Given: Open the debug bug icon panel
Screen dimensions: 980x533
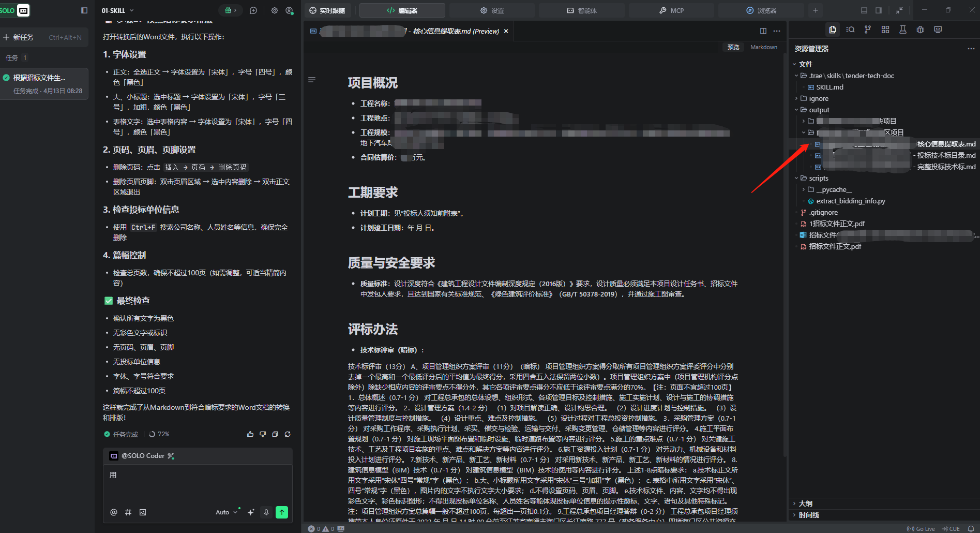Looking at the screenshot, I should 920,29.
